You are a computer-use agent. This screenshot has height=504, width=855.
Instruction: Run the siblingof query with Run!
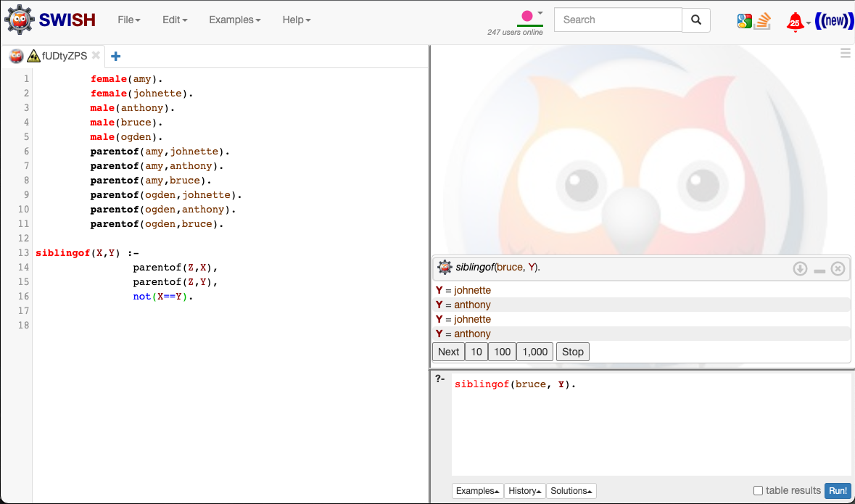(x=838, y=491)
